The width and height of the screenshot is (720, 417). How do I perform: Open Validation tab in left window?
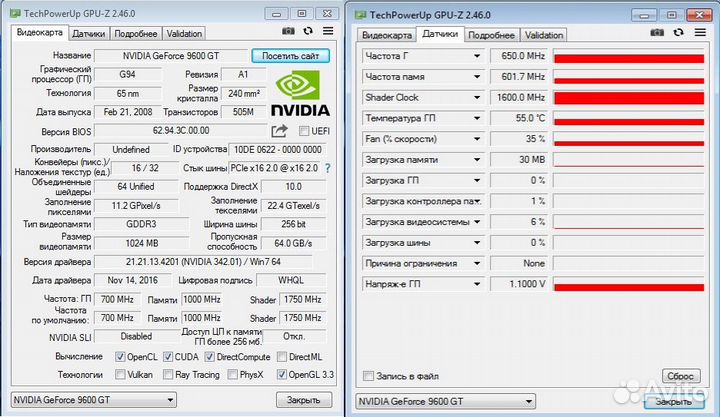click(x=184, y=34)
